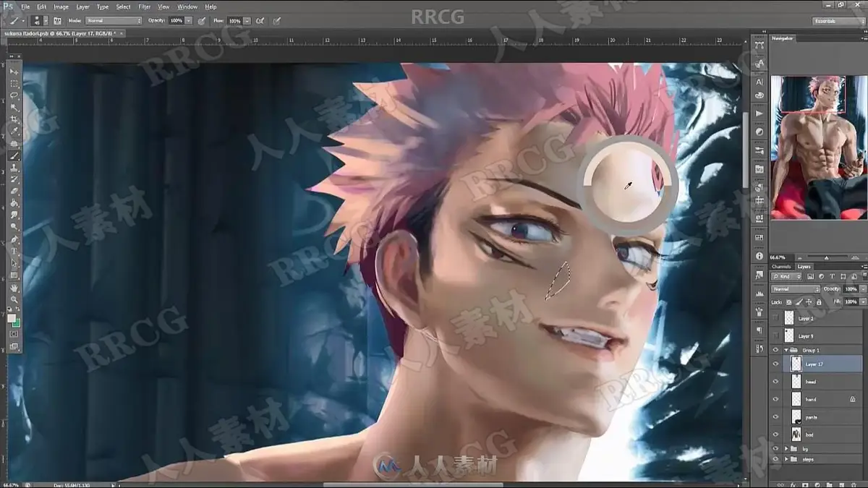Expand the bg layer group

[x=786, y=448]
